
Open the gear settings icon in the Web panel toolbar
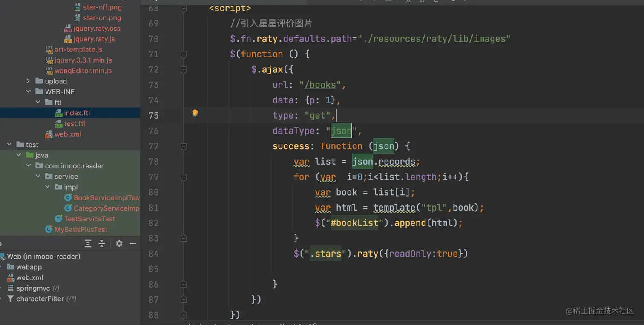tap(119, 243)
